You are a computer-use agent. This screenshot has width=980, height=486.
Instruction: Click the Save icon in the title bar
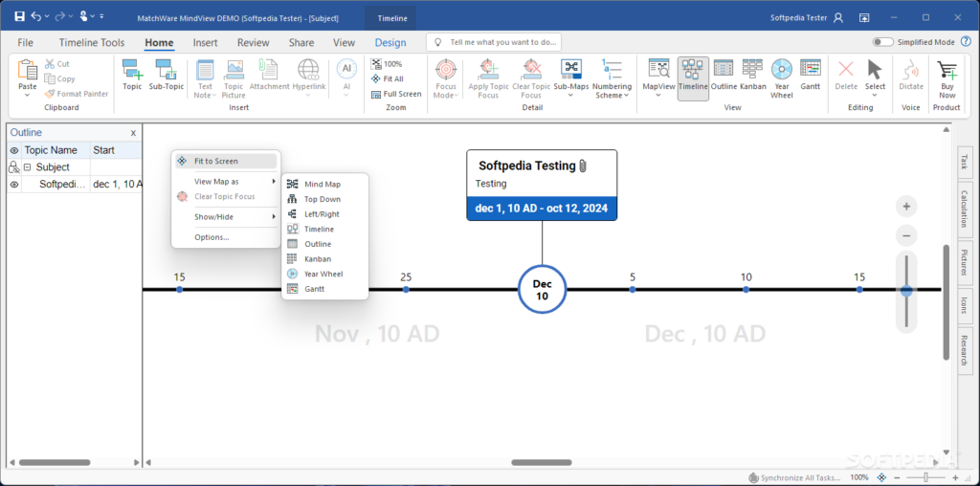click(x=20, y=17)
